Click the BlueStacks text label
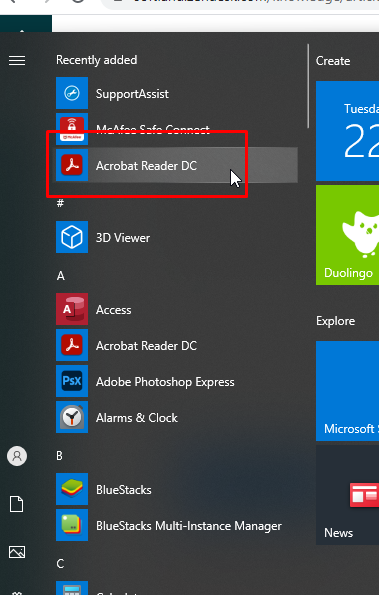Viewport: 379px width, 595px height. (x=124, y=490)
